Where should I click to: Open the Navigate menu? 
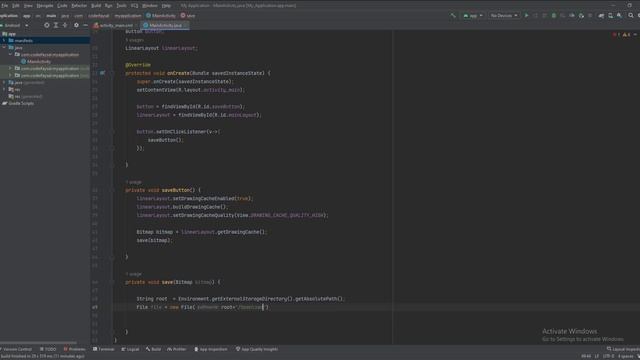pyautogui.click(x=44, y=6)
